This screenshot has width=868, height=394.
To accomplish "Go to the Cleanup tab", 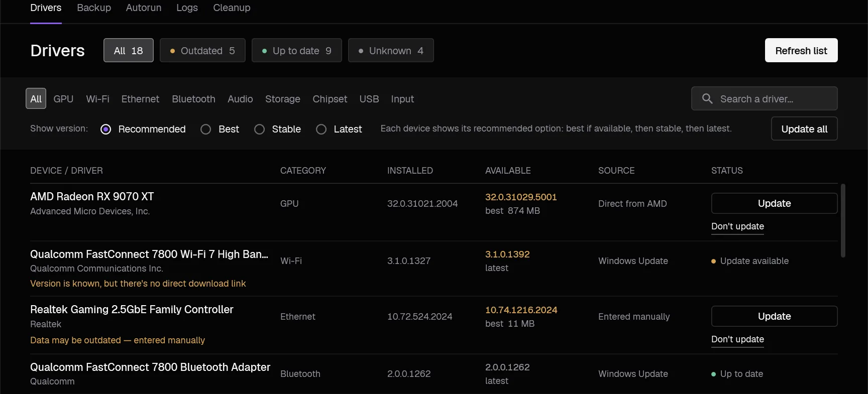I will click(232, 8).
